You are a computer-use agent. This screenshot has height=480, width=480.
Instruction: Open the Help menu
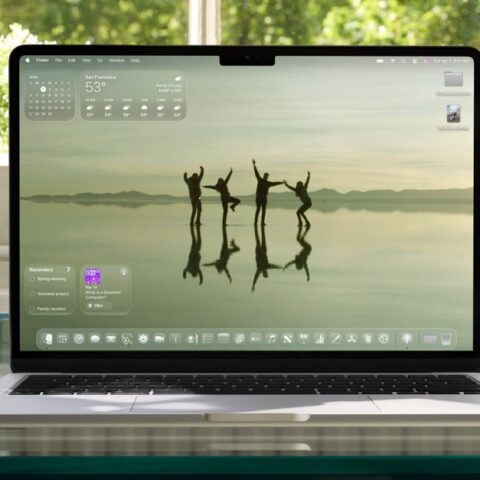click(x=135, y=60)
